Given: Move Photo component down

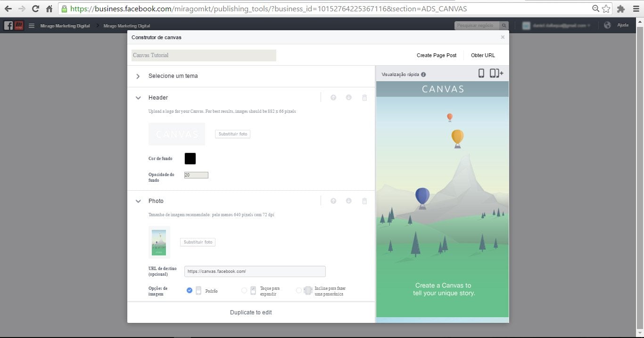Looking at the screenshot, I should (x=349, y=201).
